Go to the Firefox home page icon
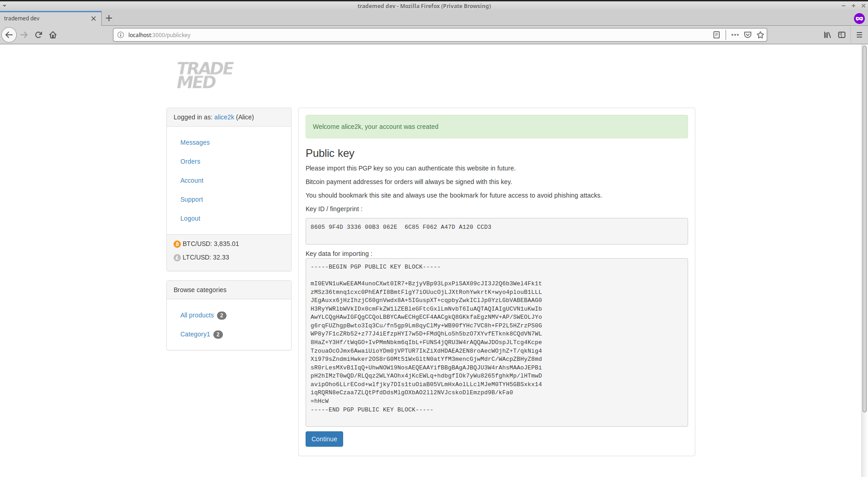Screen dimensions: 868x477 (x=53, y=35)
